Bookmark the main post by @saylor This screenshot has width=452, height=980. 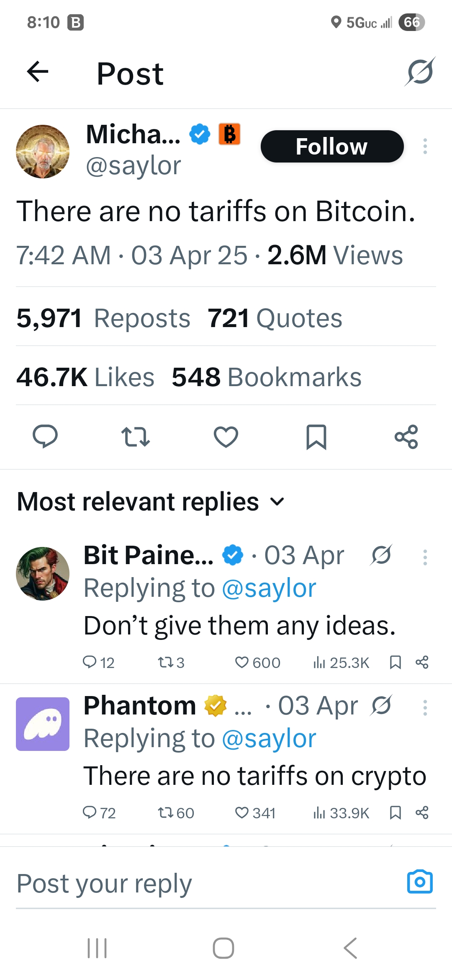point(316,436)
